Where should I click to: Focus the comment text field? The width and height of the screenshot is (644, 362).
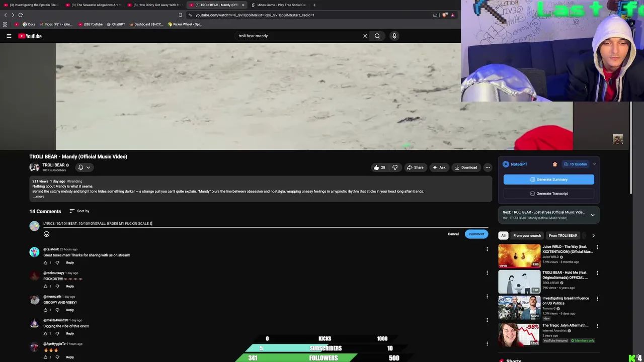point(266,223)
